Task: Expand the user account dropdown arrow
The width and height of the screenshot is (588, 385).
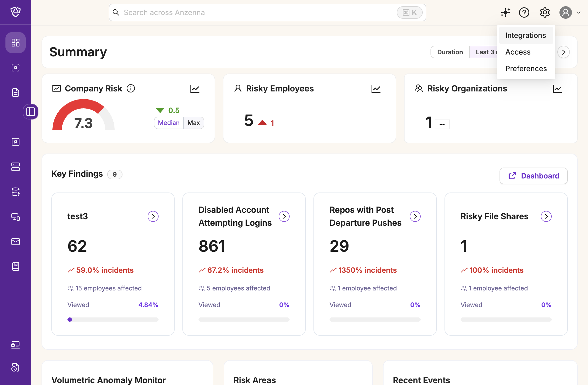Action: pos(578,12)
